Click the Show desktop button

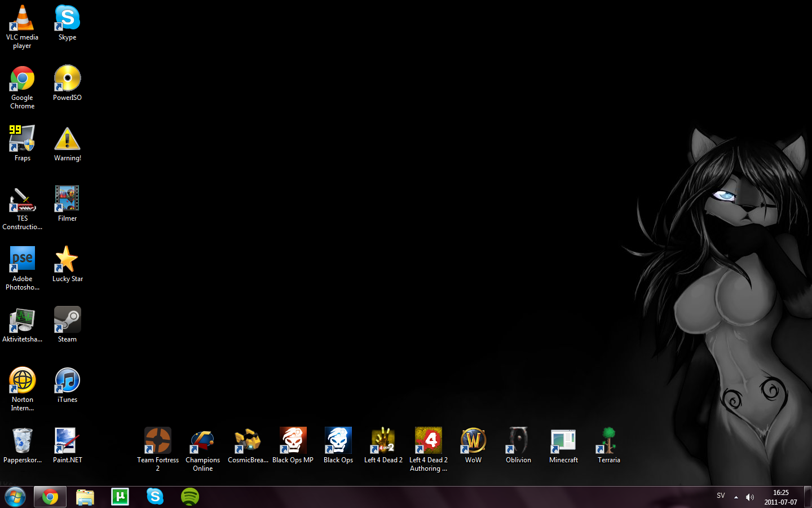(x=807, y=497)
